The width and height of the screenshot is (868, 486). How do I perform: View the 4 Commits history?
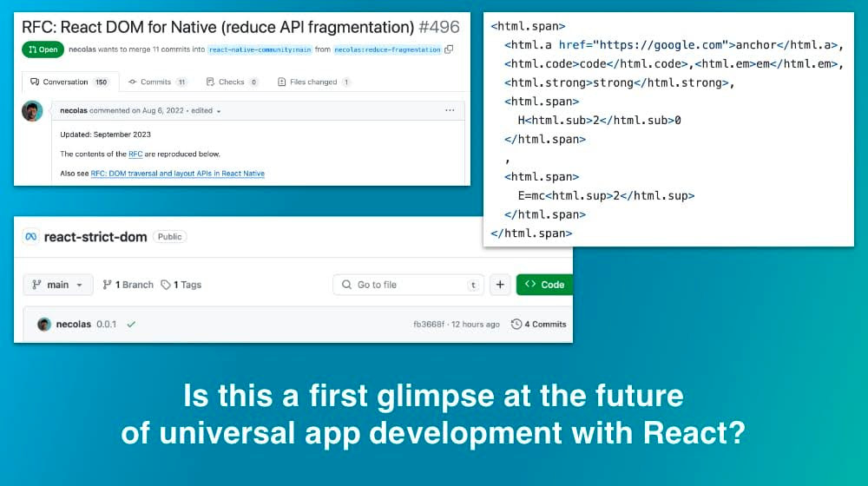tap(539, 325)
